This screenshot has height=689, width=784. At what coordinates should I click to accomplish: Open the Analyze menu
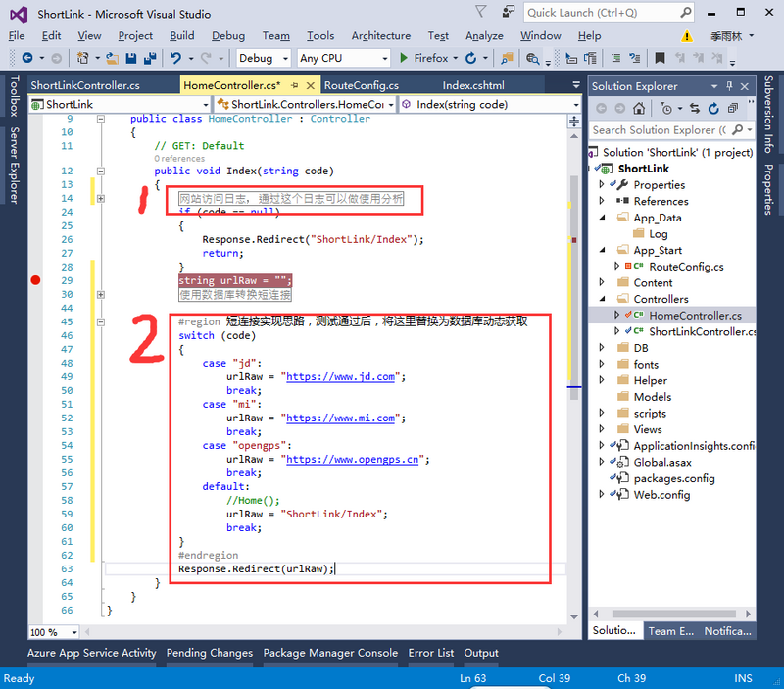pos(484,36)
